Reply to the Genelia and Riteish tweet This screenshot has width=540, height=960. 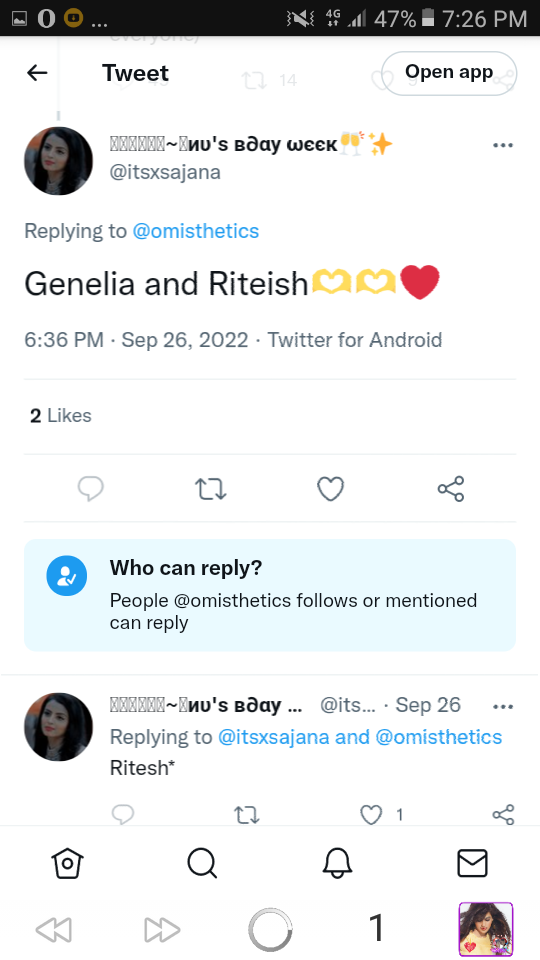[x=91, y=489]
